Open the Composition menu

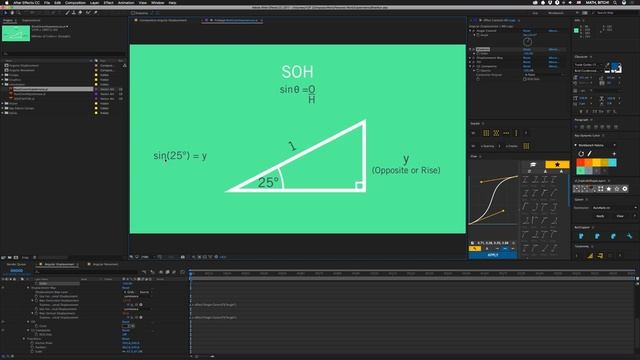pyautogui.click(x=76, y=2)
